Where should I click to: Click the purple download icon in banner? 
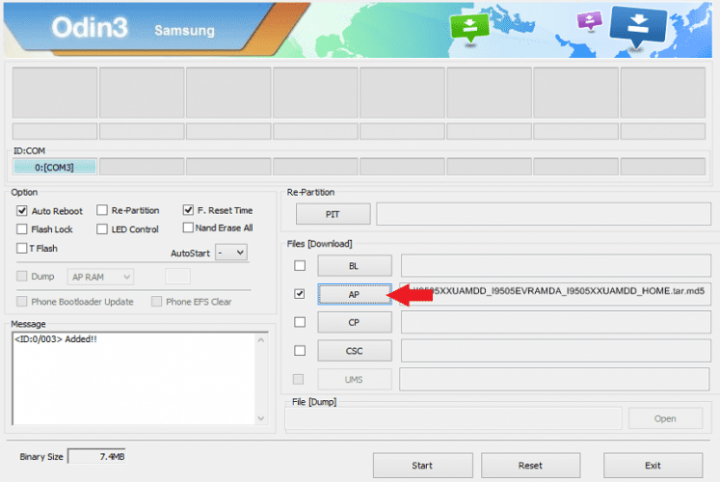click(590, 21)
